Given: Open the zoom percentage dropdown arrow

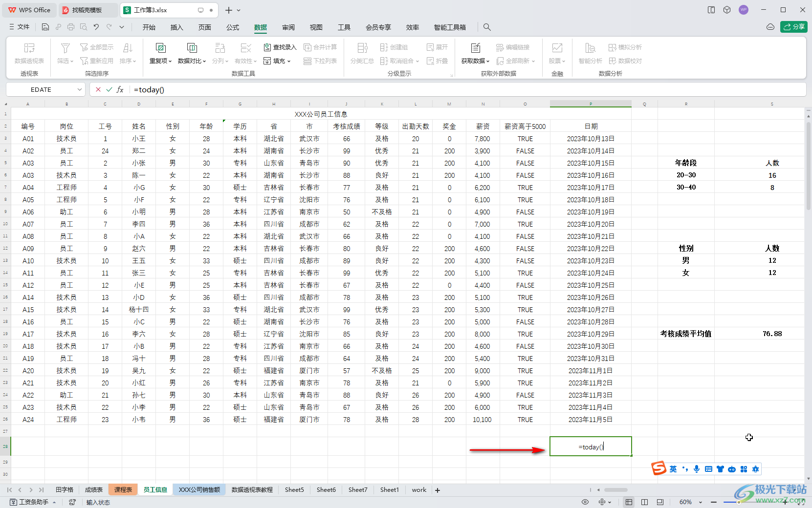Looking at the screenshot, I should point(701,502).
